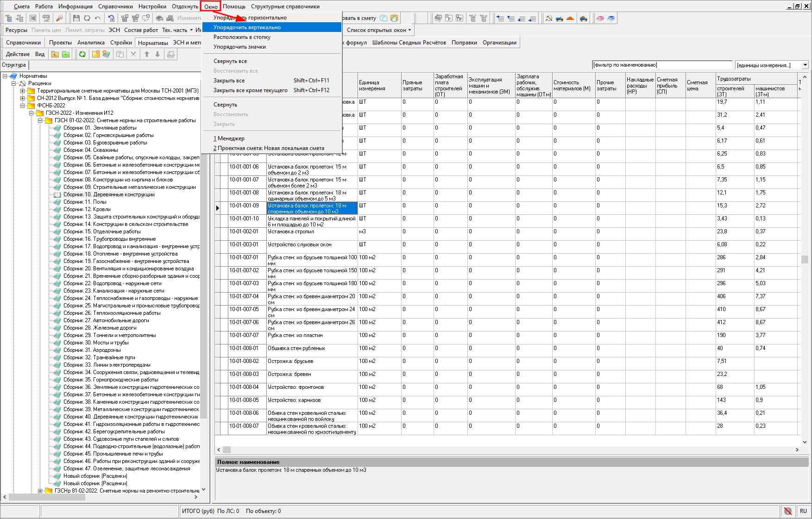Expand the ГЭСНр 81-02-2022 tree node
The image size is (812, 519).
(40, 491)
